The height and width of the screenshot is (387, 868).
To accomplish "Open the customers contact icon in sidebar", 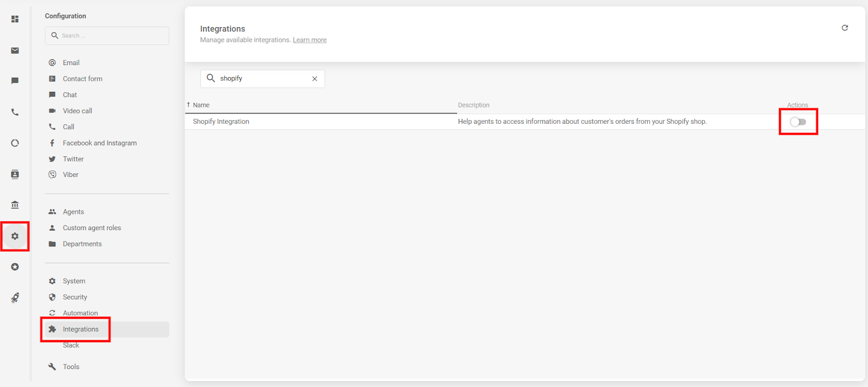I will tap(15, 174).
